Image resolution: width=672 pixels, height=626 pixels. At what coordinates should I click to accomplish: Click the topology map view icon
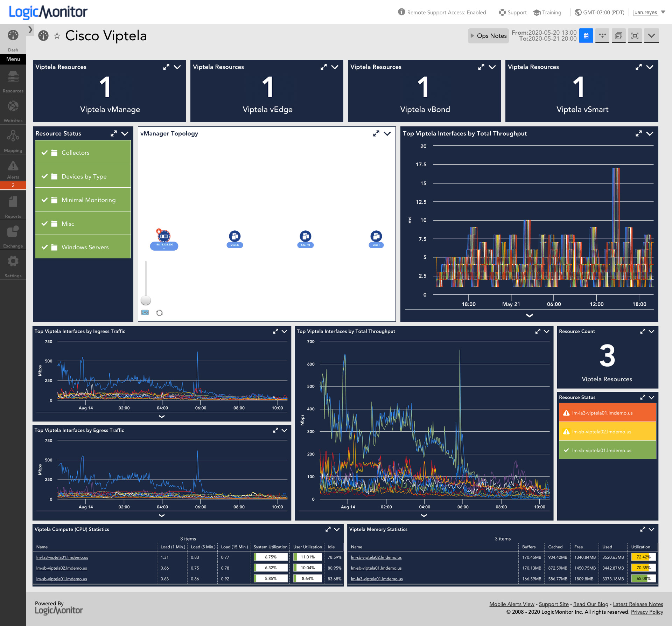click(x=145, y=312)
